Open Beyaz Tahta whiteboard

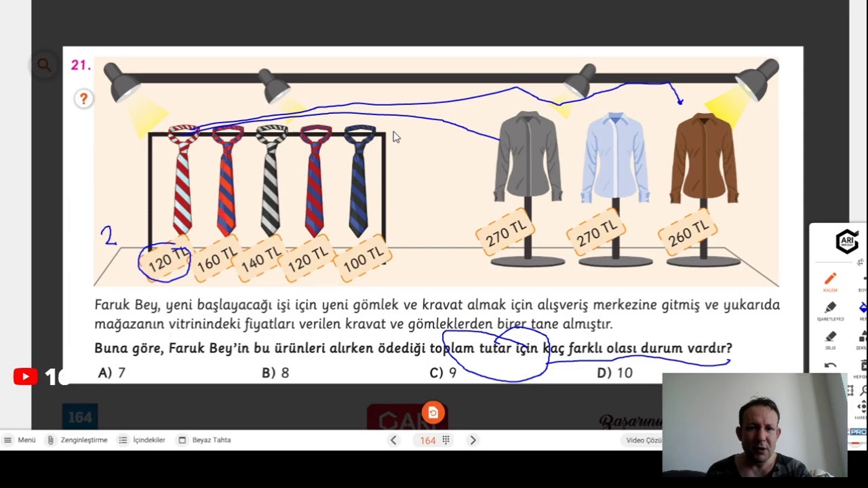point(204,440)
